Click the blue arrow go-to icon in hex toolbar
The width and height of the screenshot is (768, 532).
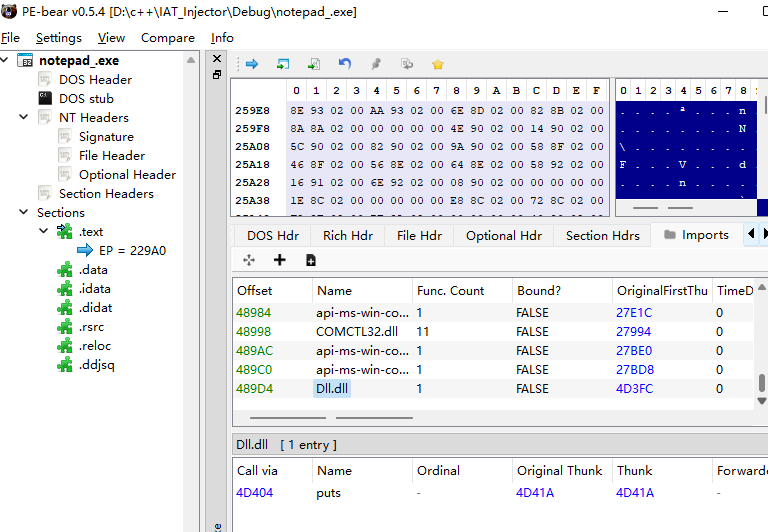pos(252,64)
